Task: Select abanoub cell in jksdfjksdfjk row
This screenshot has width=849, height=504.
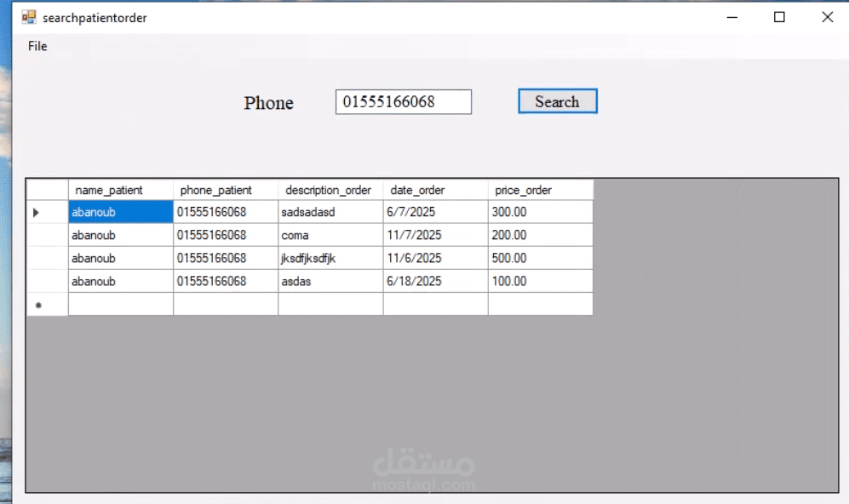Action: 121,258
